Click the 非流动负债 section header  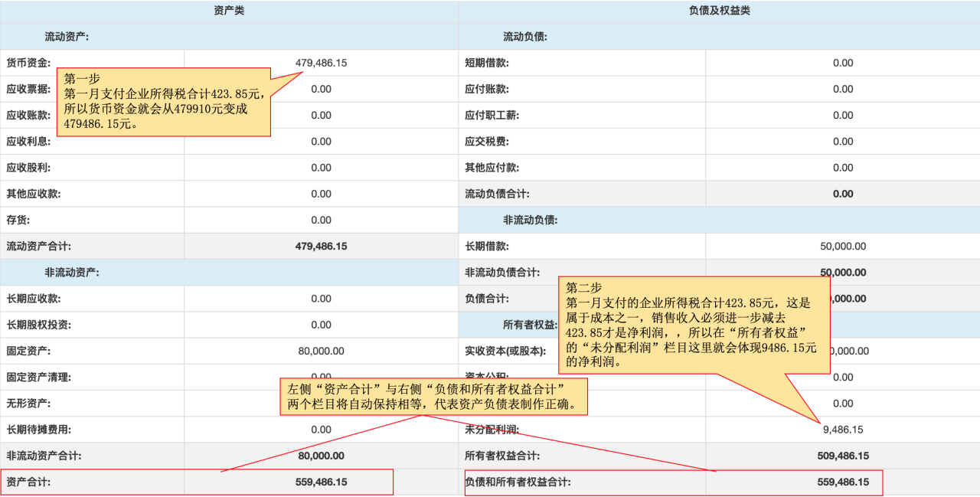530,220
